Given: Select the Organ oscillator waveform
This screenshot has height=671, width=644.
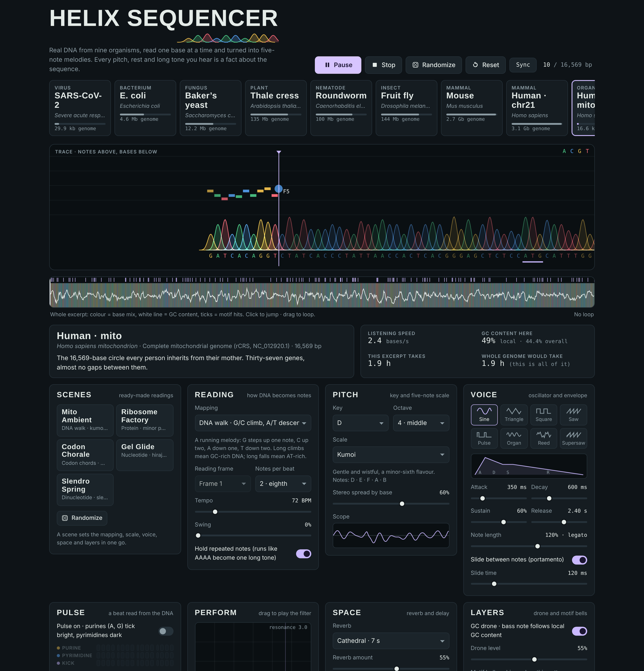Looking at the screenshot, I should (x=514, y=438).
